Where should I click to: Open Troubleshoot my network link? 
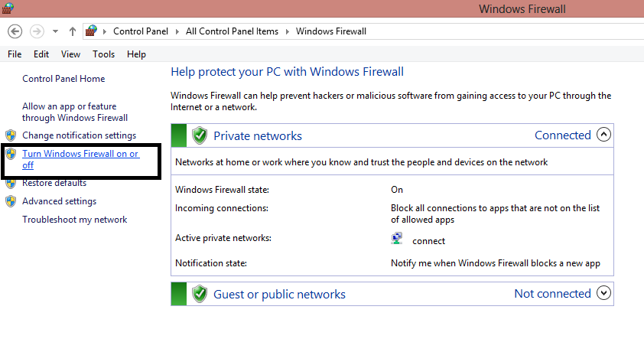click(75, 220)
